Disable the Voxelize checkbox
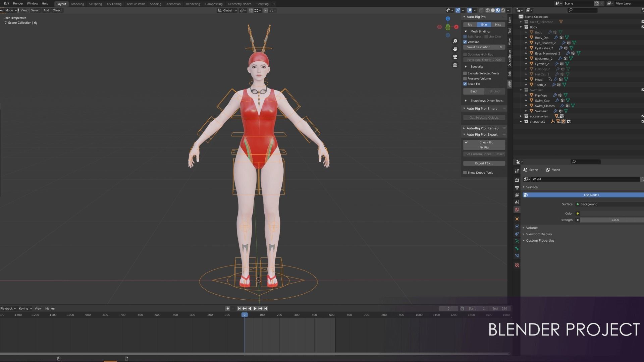Image resolution: width=644 pixels, height=362 pixels. [465, 42]
